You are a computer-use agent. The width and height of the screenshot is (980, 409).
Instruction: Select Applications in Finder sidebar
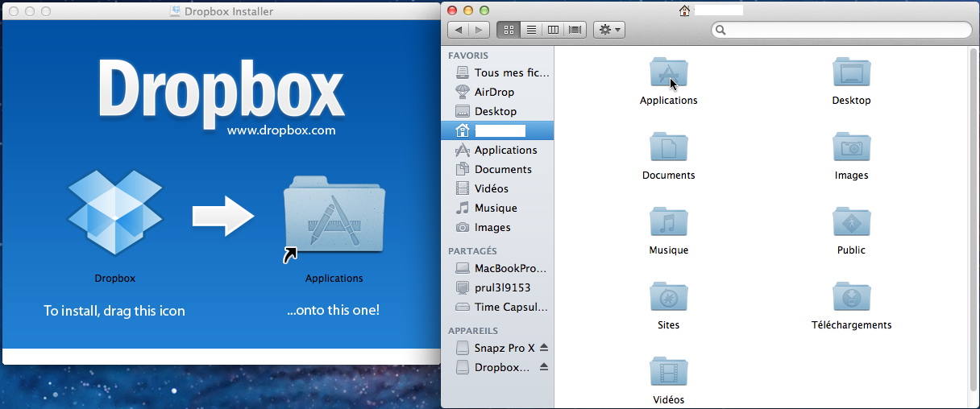point(497,150)
